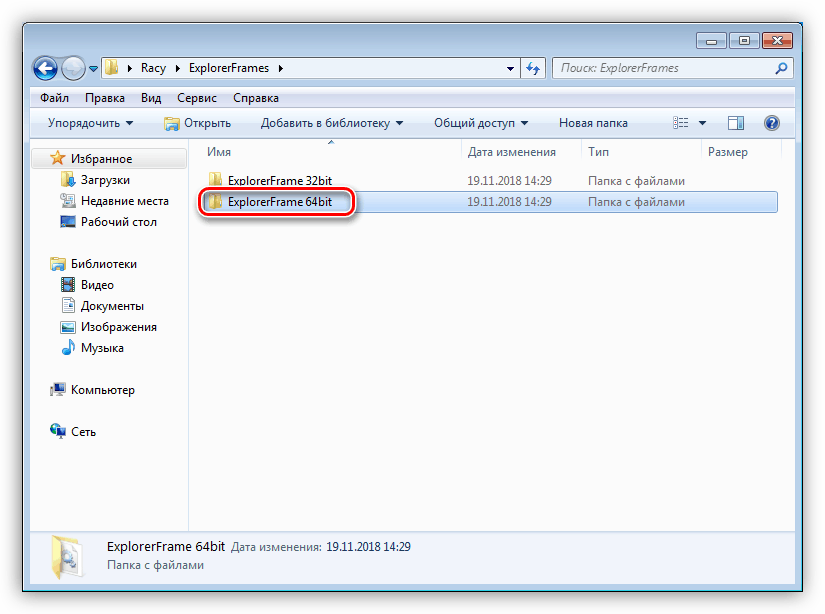Expand the arrow between Racy and ExplorerFrames
825x614 pixels.
tap(177, 68)
